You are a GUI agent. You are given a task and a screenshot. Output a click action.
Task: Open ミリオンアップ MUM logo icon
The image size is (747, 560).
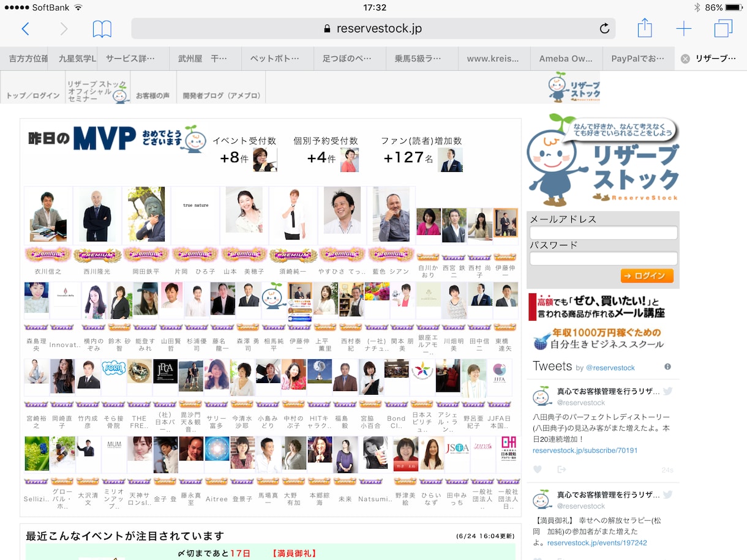(114, 444)
